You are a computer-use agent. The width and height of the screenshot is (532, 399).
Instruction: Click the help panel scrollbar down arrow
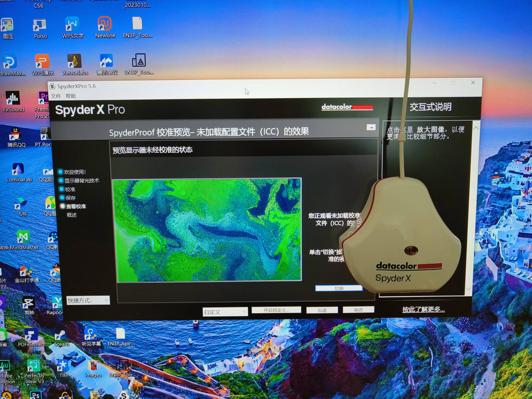tap(469, 289)
